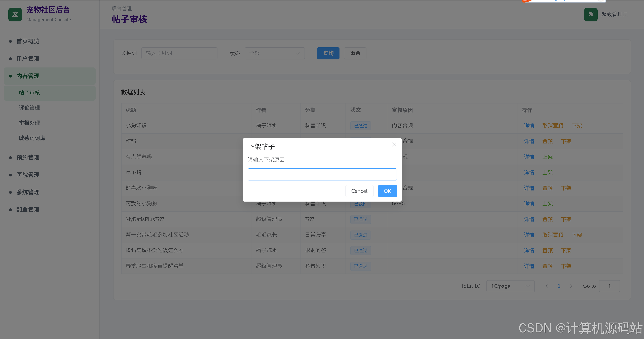Click the 关键词 search input field

[x=179, y=53]
